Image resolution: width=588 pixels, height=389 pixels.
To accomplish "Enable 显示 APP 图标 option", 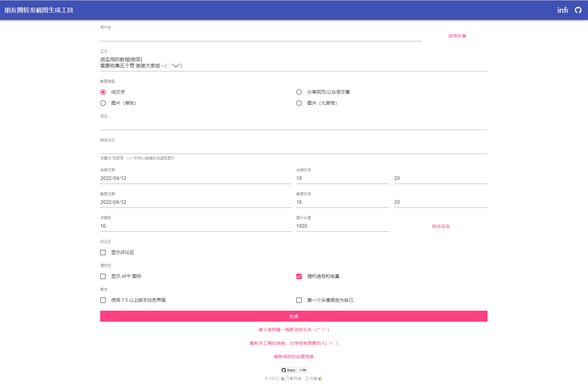I will [103, 276].
